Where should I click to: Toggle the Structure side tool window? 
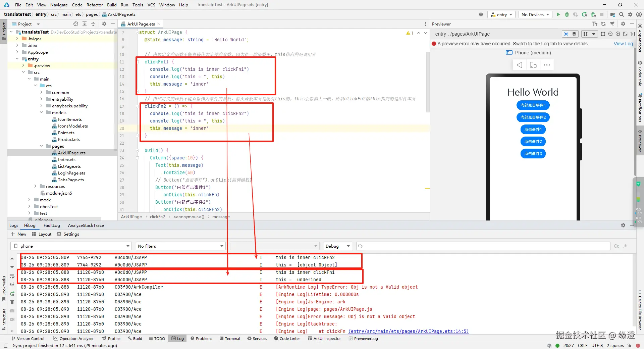click(x=4, y=319)
